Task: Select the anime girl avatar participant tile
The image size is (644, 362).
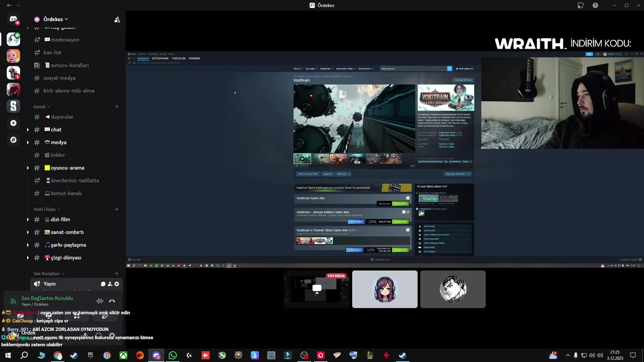Action: tap(385, 289)
